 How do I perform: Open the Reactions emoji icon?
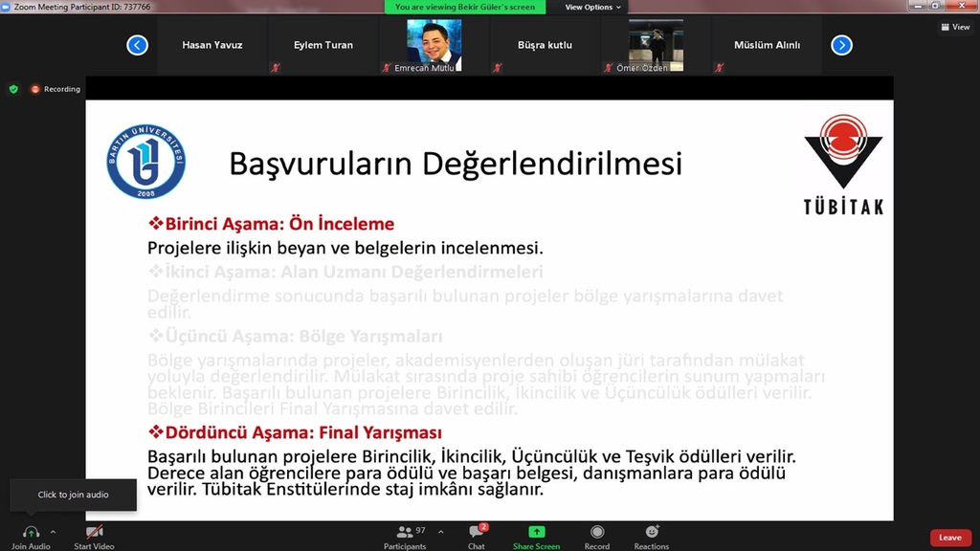point(652,532)
